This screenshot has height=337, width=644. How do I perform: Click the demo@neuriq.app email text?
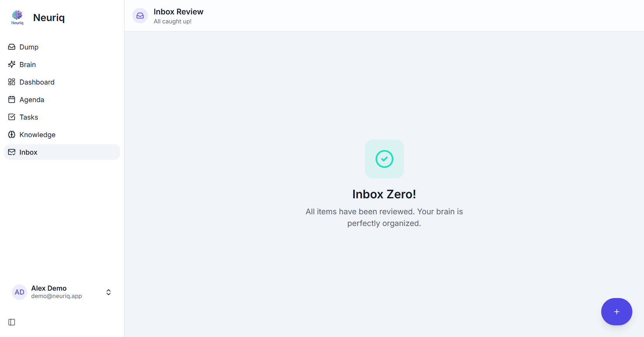(x=56, y=296)
